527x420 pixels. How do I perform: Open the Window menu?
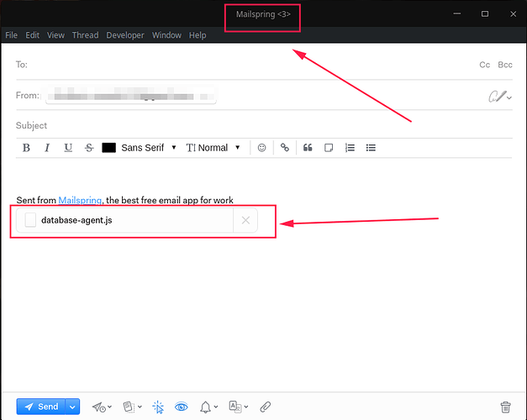166,35
